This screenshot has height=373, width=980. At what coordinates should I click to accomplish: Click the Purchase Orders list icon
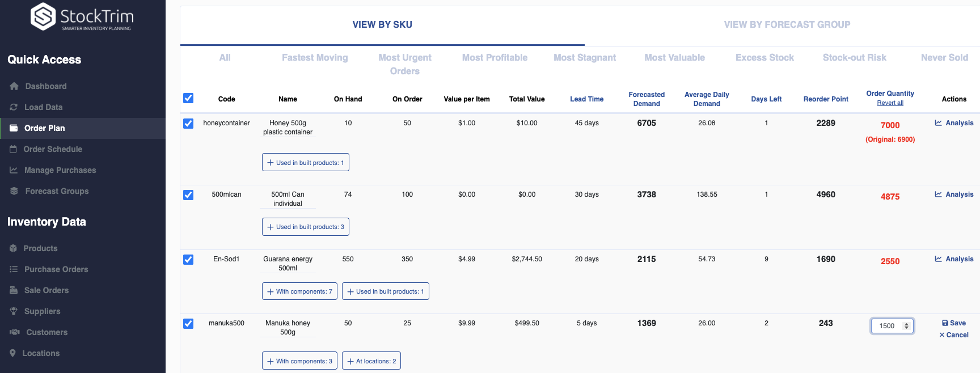[x=14, y=269]
